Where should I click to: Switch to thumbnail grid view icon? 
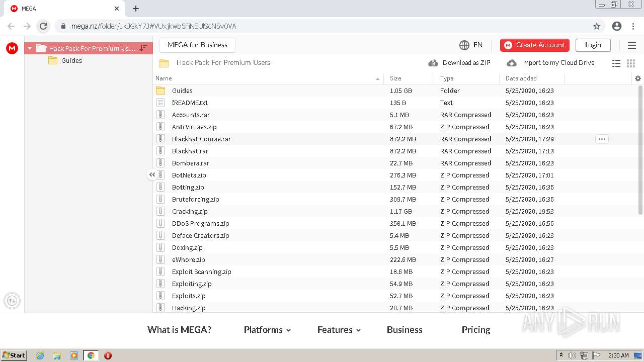click(x=631, y=63)
